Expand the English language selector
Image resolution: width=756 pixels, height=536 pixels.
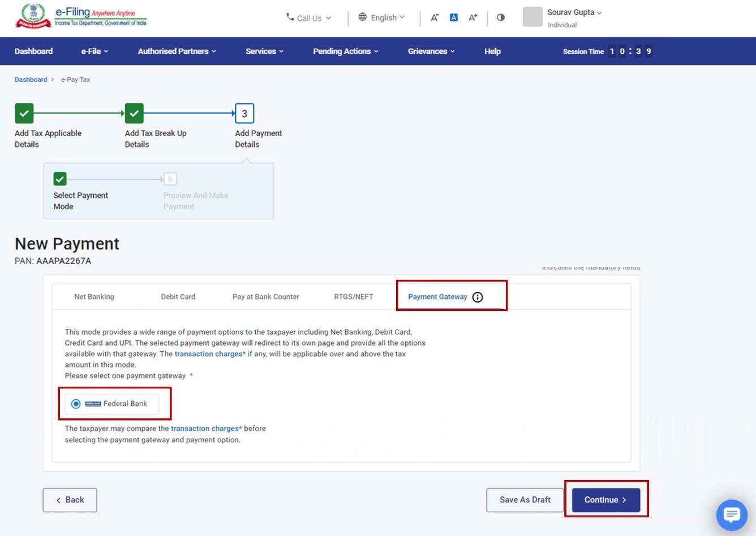(382, 18)
